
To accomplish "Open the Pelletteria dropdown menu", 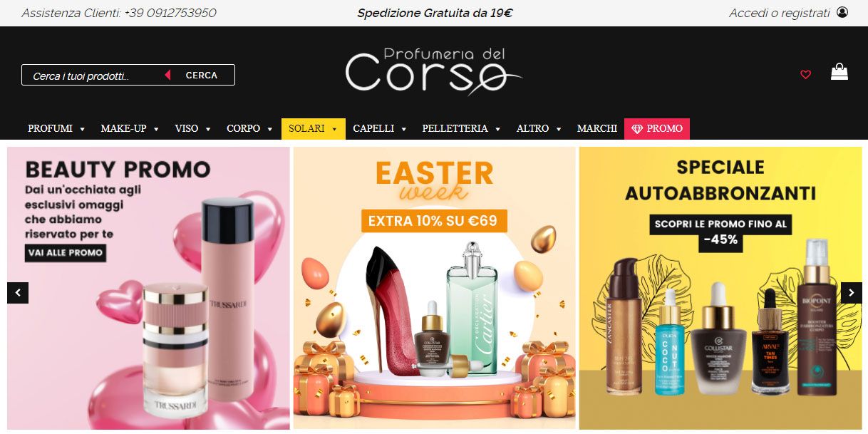I will [x=462, y=129].
